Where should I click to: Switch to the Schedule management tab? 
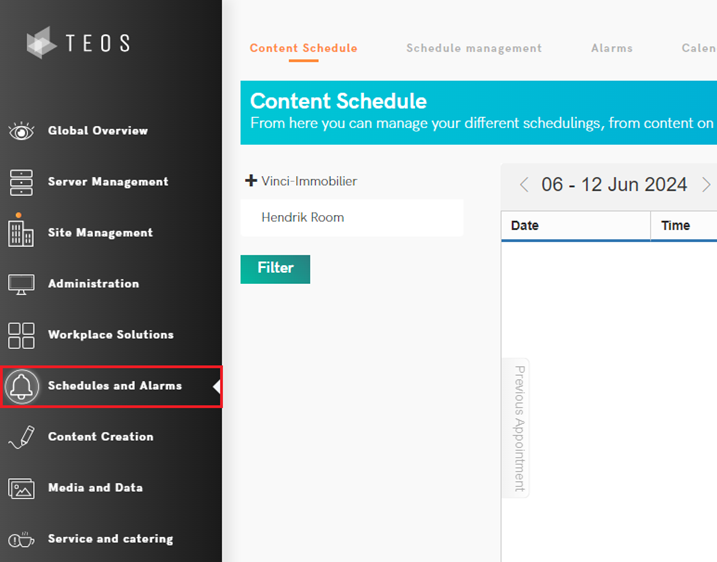pos(474,48)
